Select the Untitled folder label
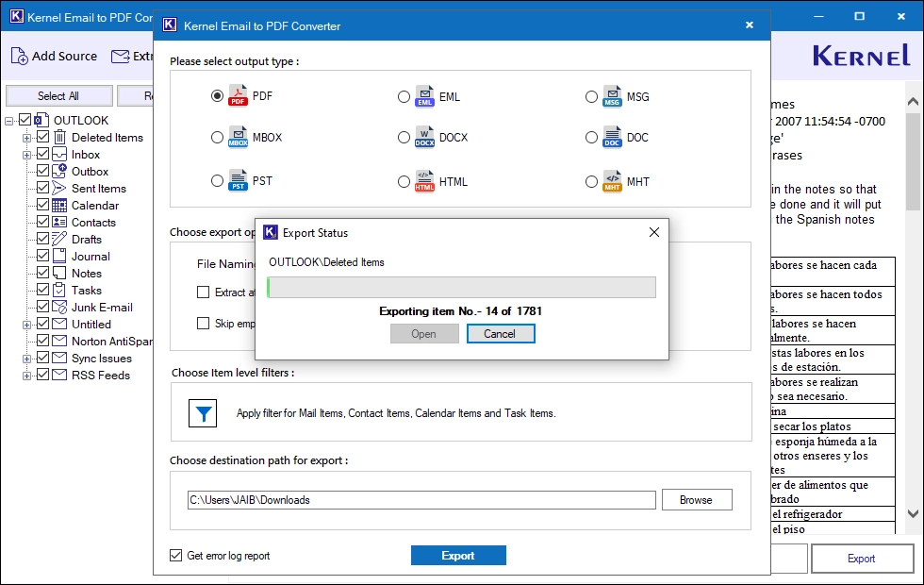The width and height of the screenshot is (924, 585). click(91, 325)
